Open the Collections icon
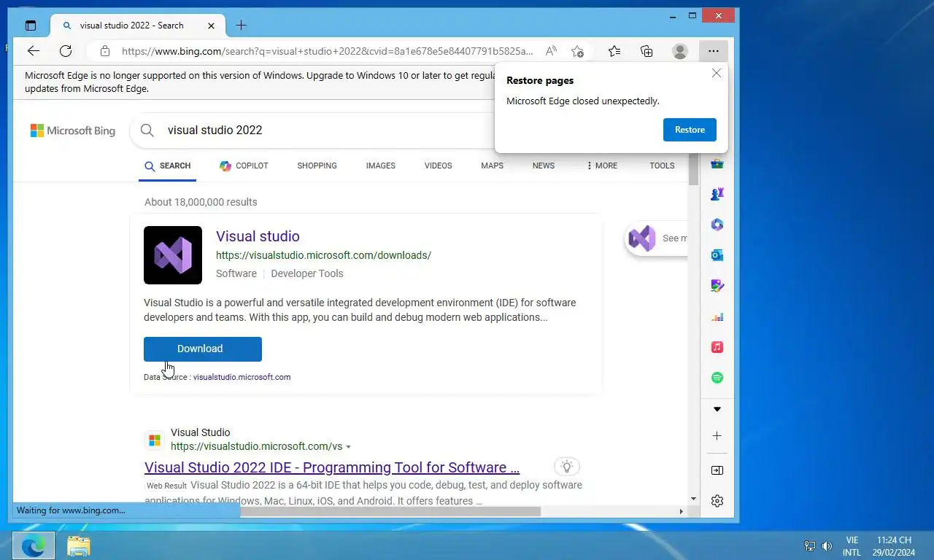 tap(647, 51)
